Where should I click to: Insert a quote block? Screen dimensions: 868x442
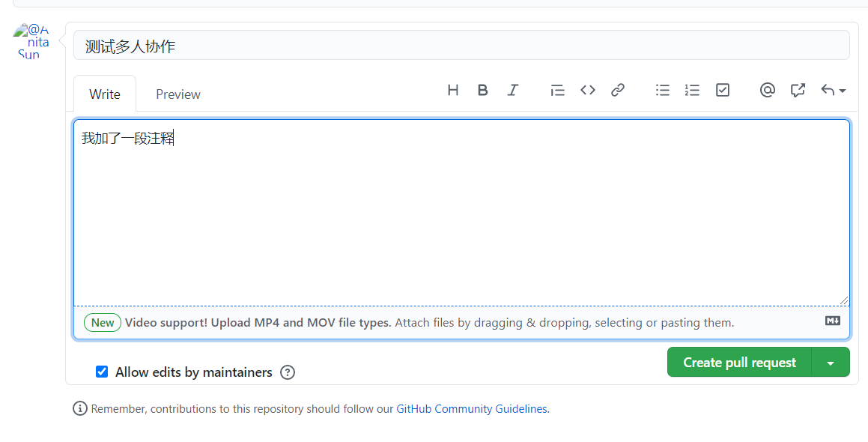(557, 91)
